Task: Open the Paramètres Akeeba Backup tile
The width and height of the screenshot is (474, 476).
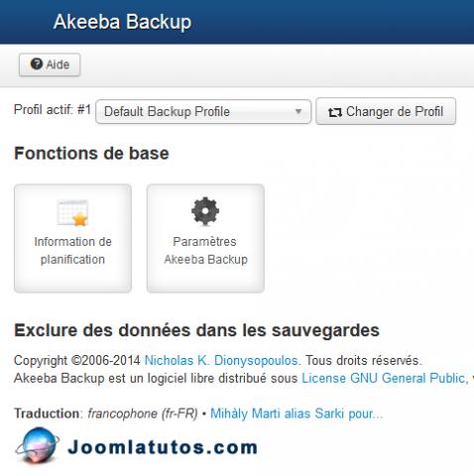Action: tap(205, 238)
